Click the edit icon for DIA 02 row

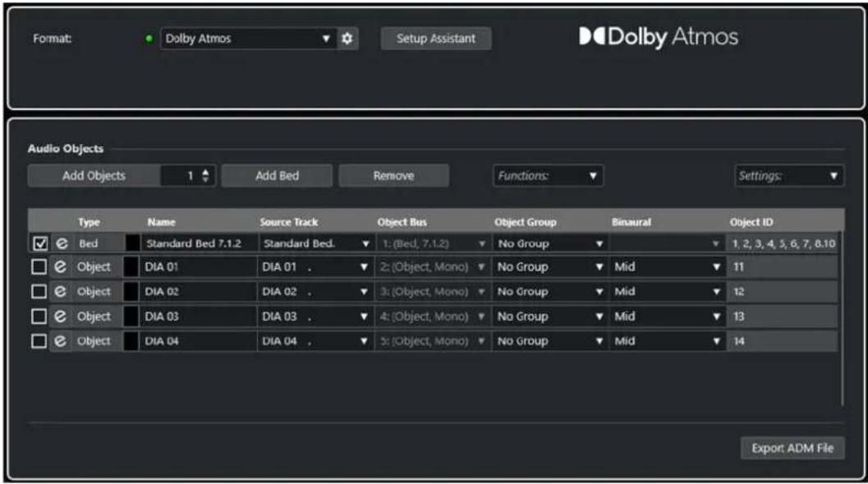[60, 291]
